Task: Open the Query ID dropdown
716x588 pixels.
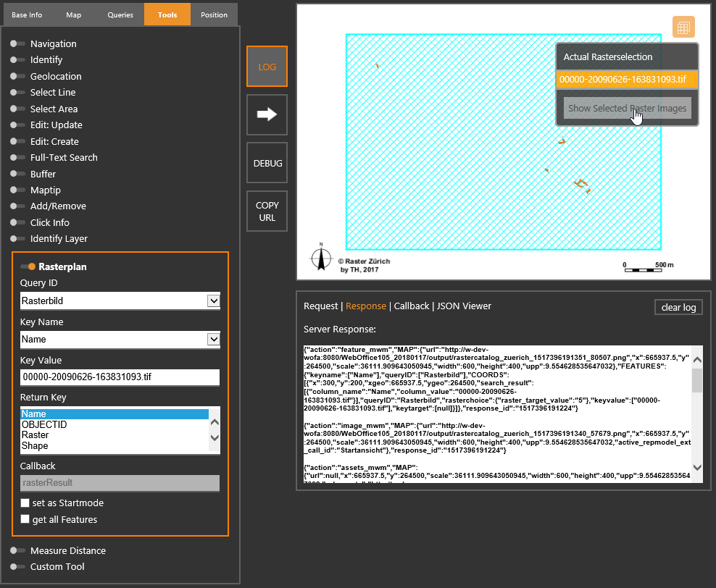Action: point(212,301)
